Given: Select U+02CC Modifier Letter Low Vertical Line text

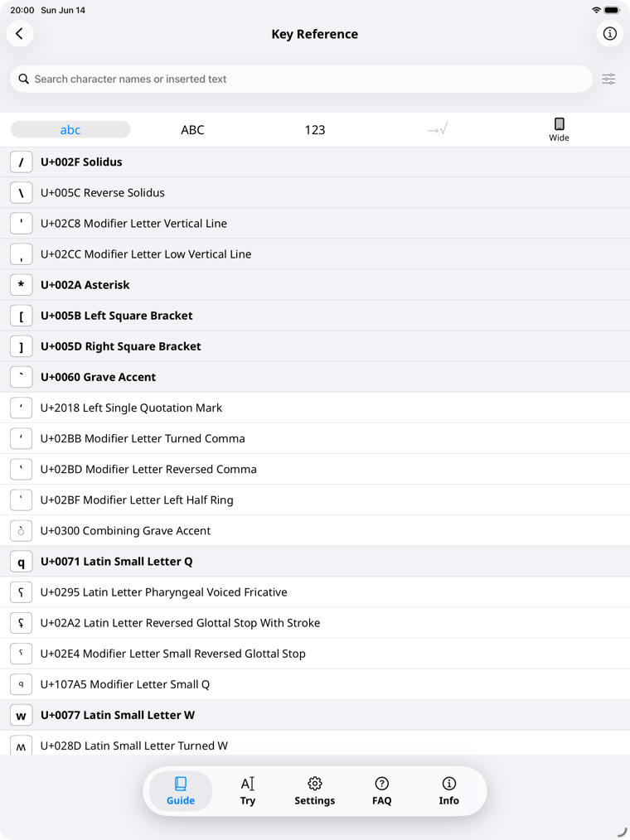Looking at the screenshot, I should [x=146, y=254].
